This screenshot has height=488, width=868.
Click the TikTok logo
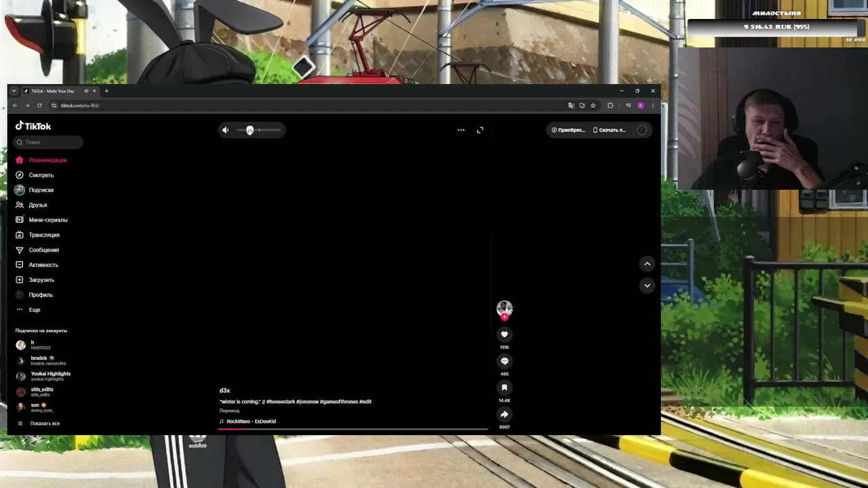pos(33,126)
